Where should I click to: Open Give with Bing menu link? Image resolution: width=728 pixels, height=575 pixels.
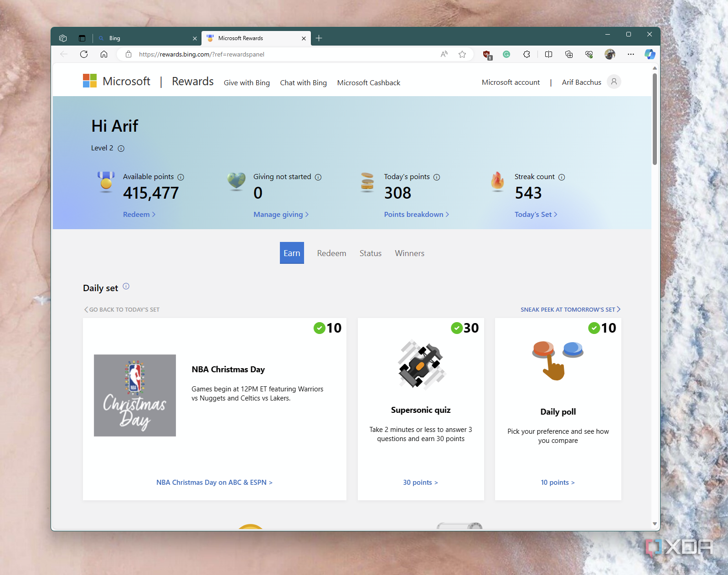coord(247,82)
